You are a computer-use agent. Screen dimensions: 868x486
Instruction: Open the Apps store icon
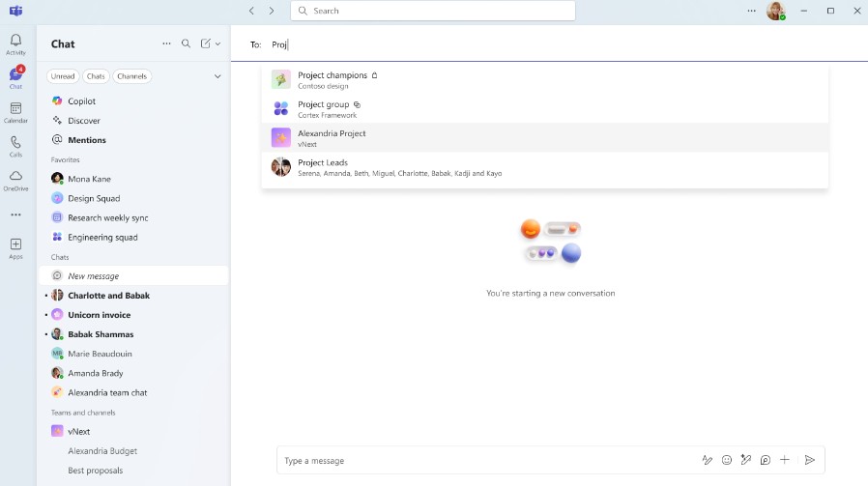point(15,248)
